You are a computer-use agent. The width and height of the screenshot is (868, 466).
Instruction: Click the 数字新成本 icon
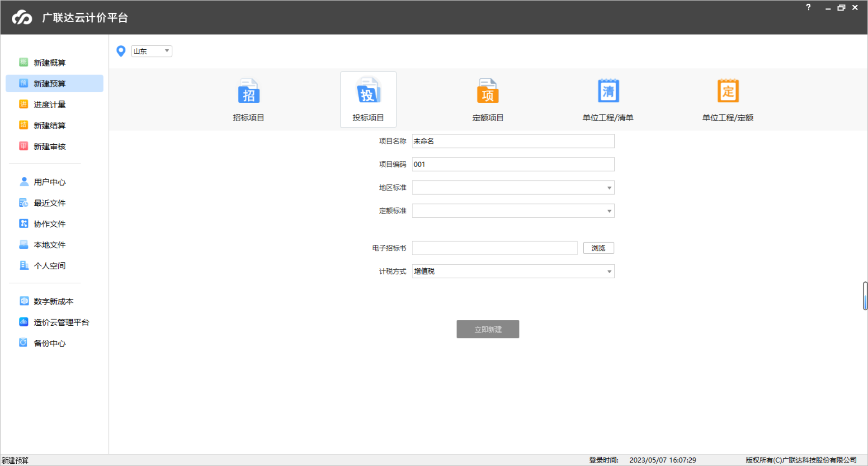click(24, 301)
